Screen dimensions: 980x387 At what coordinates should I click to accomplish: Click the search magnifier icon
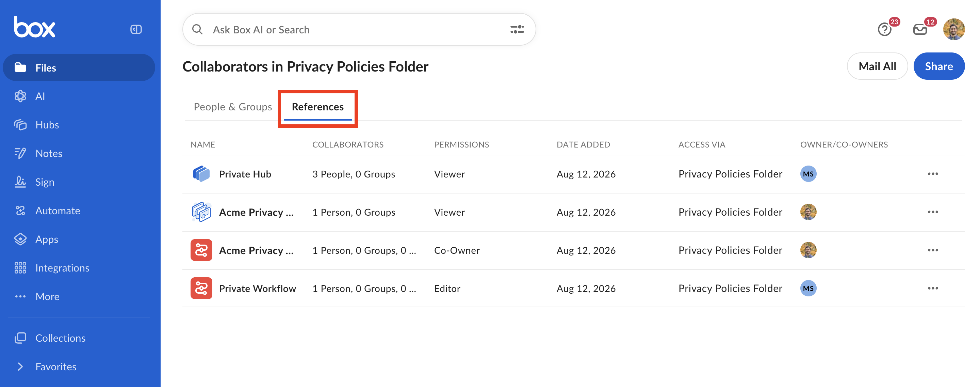pyautogui.click(x=197, y=29)
